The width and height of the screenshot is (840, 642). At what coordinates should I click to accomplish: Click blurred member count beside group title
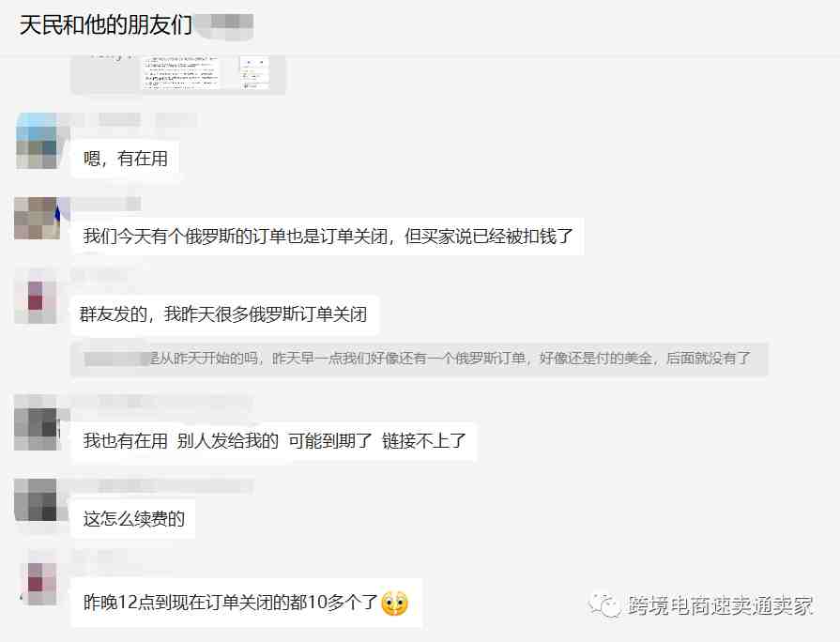225,24
